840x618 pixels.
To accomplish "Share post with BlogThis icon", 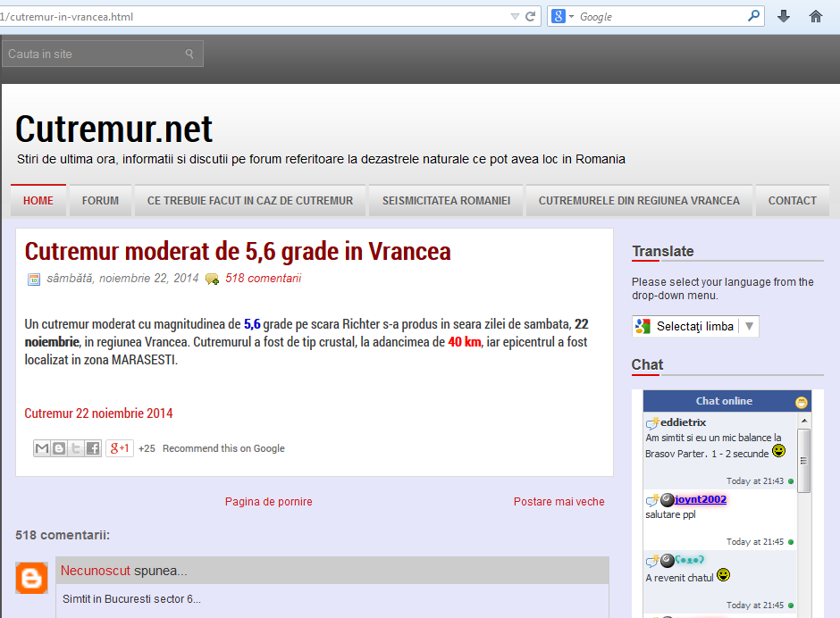I will click(59, 448).
